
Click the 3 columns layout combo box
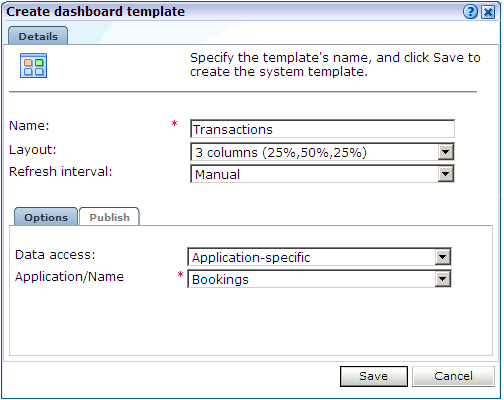tap(322, 152)
